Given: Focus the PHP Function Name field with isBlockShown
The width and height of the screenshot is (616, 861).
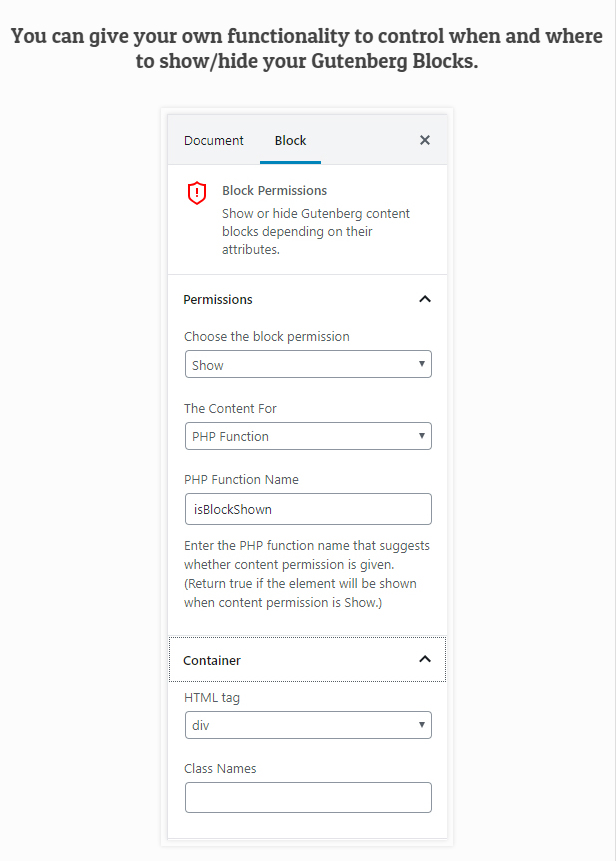Looking at the screenshot, I should click(x=308, y=509).
